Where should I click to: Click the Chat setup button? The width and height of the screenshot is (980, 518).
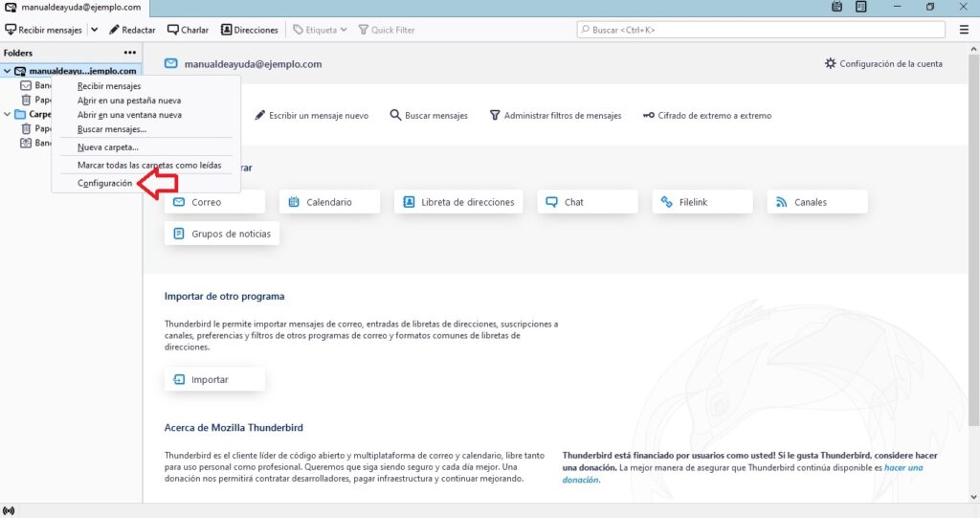click(588, 201)
